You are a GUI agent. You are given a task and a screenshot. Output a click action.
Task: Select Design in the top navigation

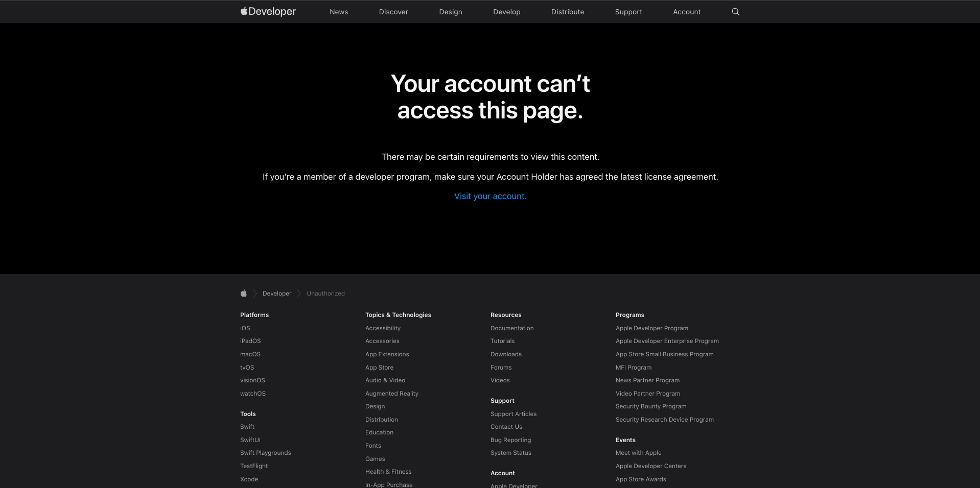(x=451, y=12)
